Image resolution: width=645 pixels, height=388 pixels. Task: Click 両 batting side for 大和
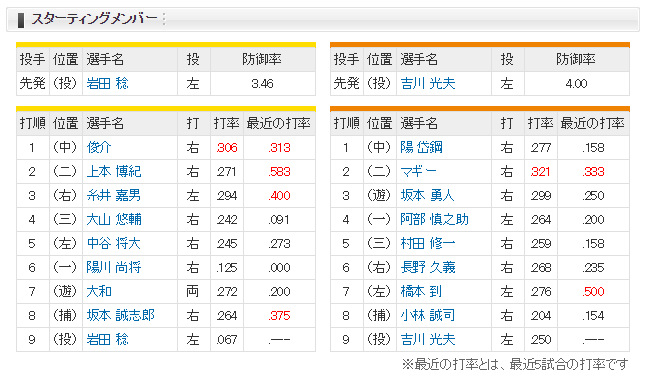(193, 291)
